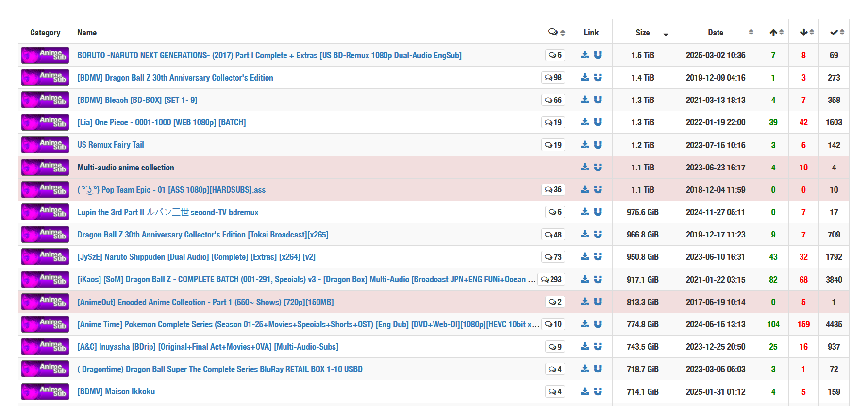Open Anime Sub category icon on Fairy Tail row
868x406 pixels.
point(45,145)
